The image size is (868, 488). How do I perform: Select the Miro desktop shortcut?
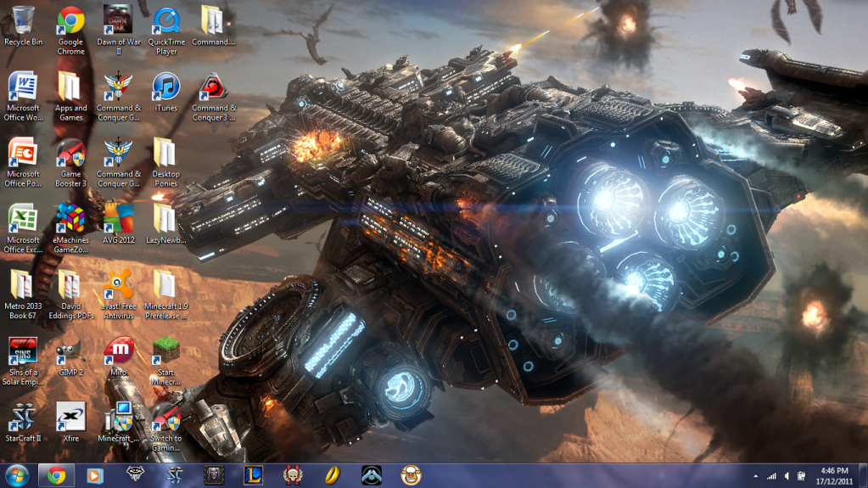click(119, 356)
